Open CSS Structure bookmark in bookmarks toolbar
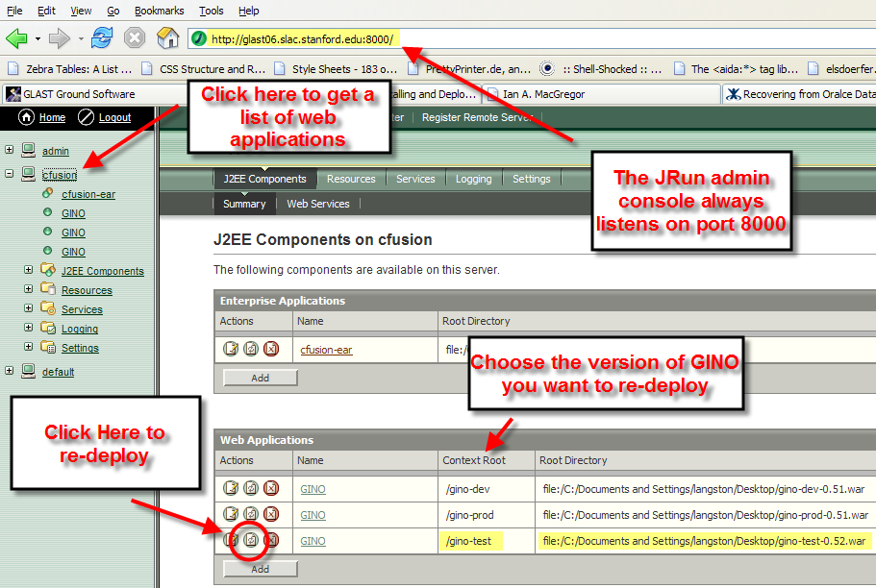The width and height of the screenshot is (876, 588). point(205,68)
